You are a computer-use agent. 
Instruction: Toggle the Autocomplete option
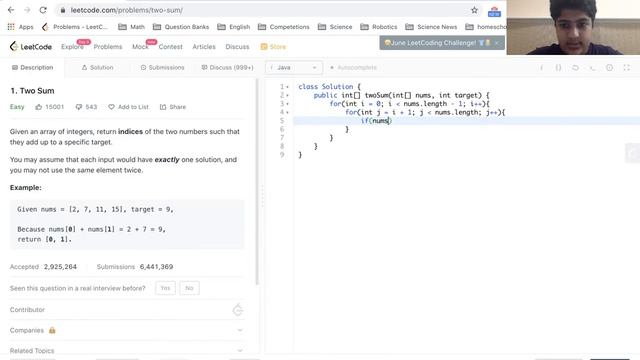[x=353, y=68]
